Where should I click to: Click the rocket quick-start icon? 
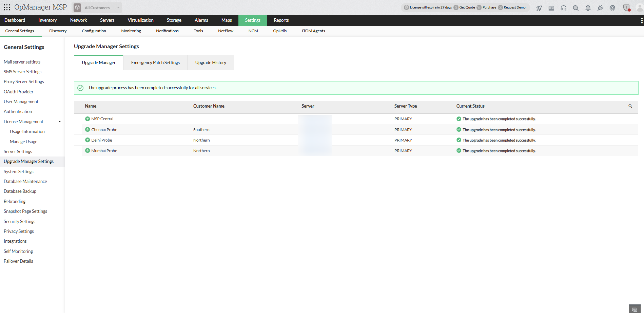[539, 8]
